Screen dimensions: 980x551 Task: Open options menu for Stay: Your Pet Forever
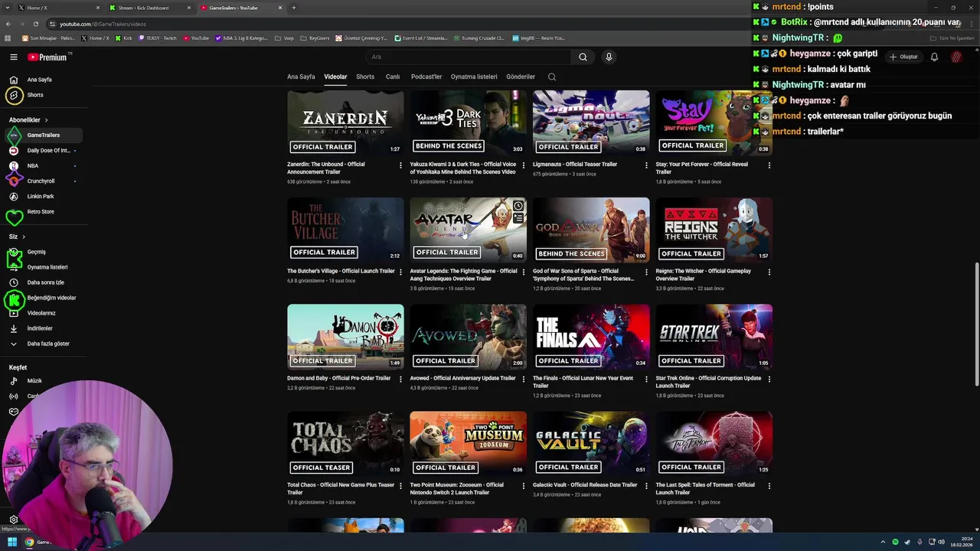769,165
